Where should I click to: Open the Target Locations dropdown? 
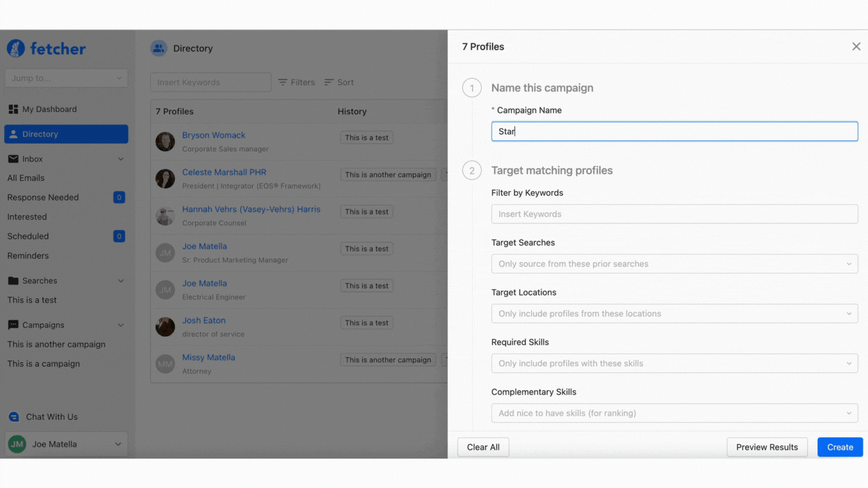[x=675, y=313]
